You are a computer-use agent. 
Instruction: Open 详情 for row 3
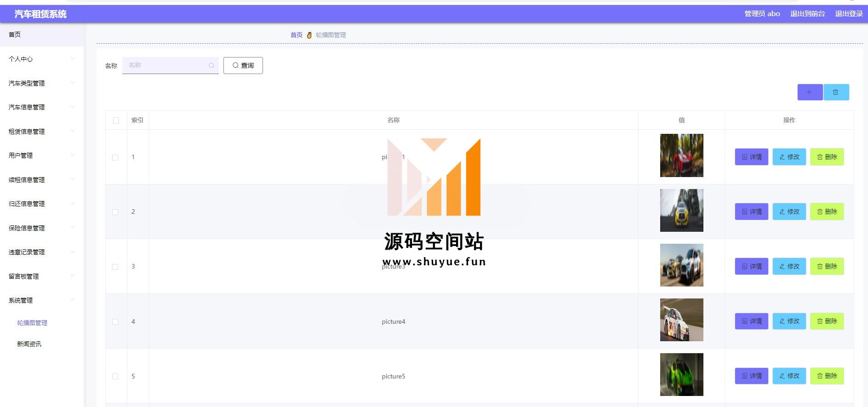pos(751,266)
